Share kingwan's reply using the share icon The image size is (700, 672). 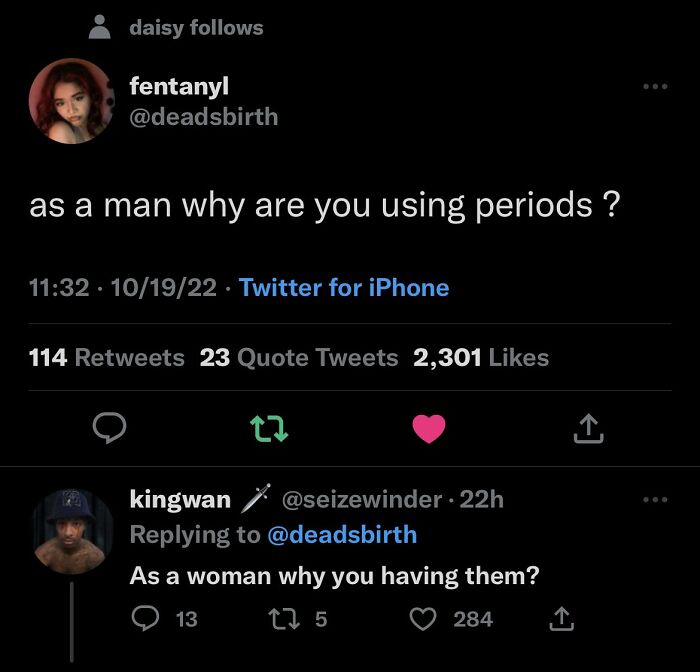point(561,618)
